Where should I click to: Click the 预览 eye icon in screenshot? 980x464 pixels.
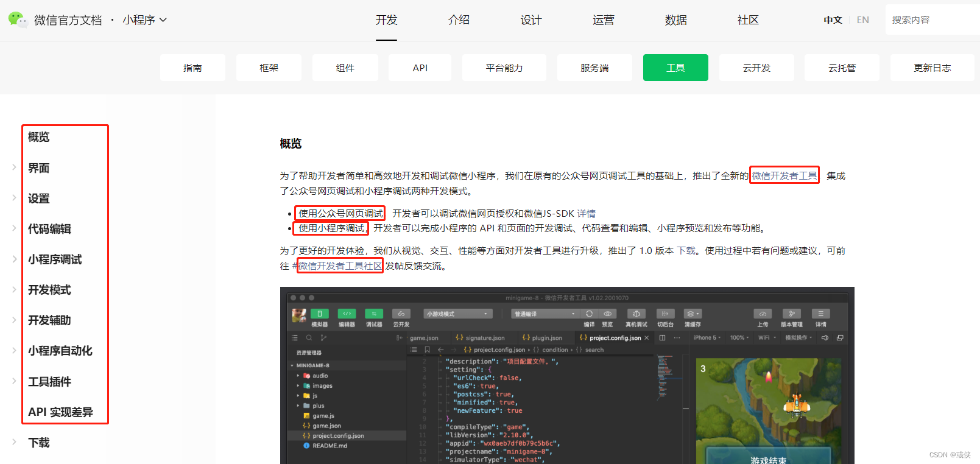click(607, 314)
